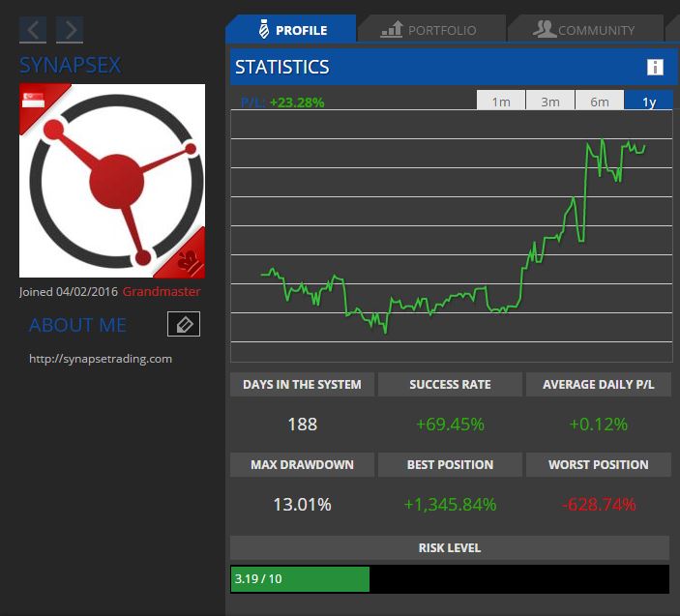
Task: Click the Singapore flag on the avatar
Action: [36, 99]
